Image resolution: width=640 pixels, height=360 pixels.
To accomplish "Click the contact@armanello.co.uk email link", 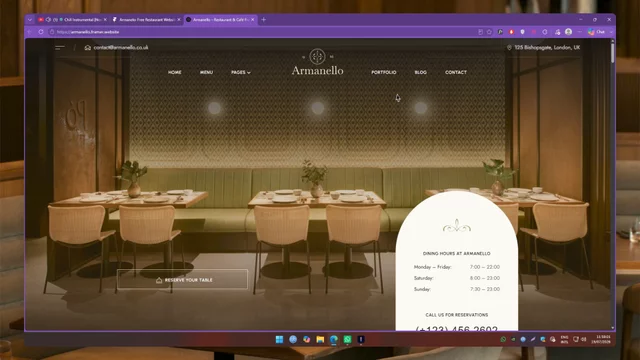I will point(121,47).
